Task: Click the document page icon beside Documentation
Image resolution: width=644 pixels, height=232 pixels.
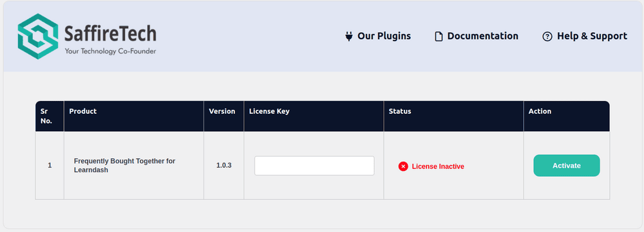Action: [439, 37]
